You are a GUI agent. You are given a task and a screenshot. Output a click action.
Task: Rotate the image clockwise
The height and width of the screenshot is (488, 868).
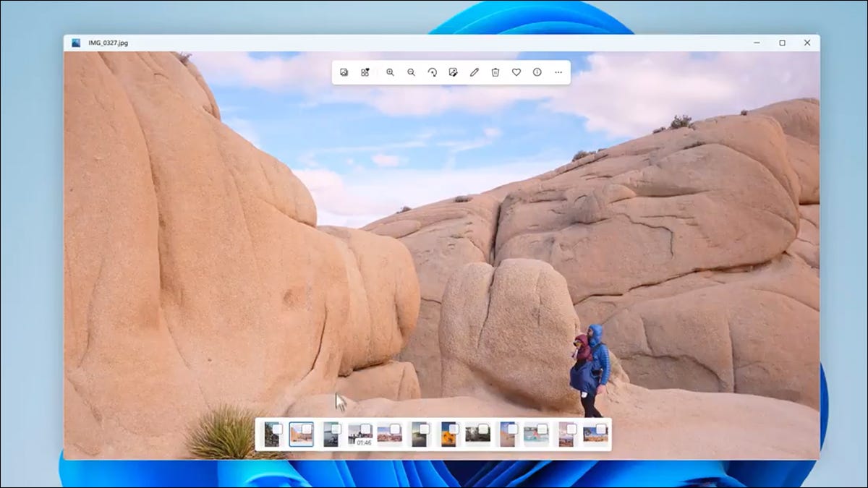[432, 72]
